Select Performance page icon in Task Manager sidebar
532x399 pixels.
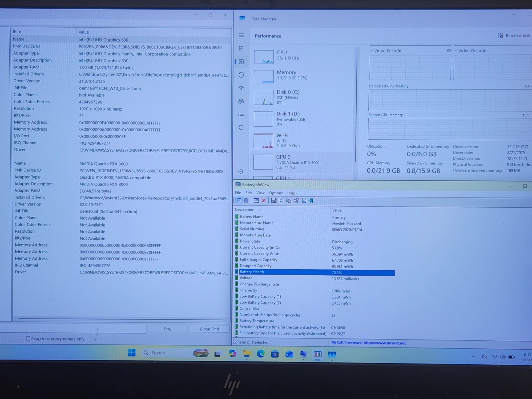(x=241, y=62)
